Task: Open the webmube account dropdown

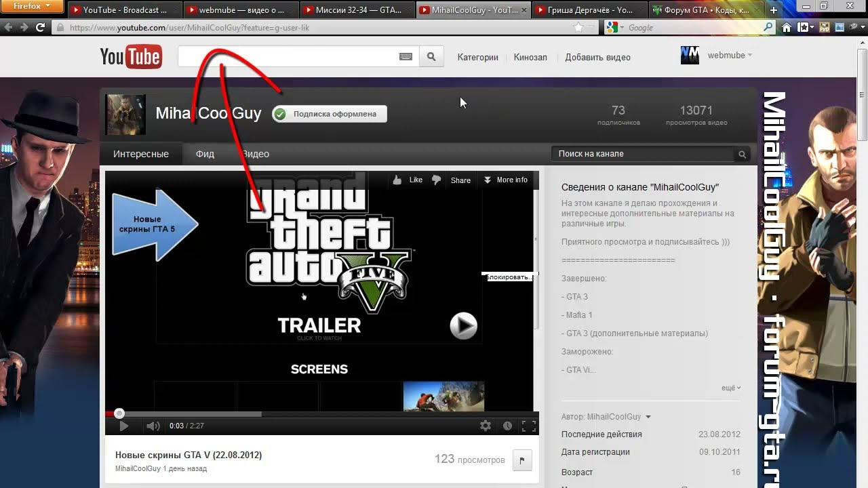Action: (730, 56)
